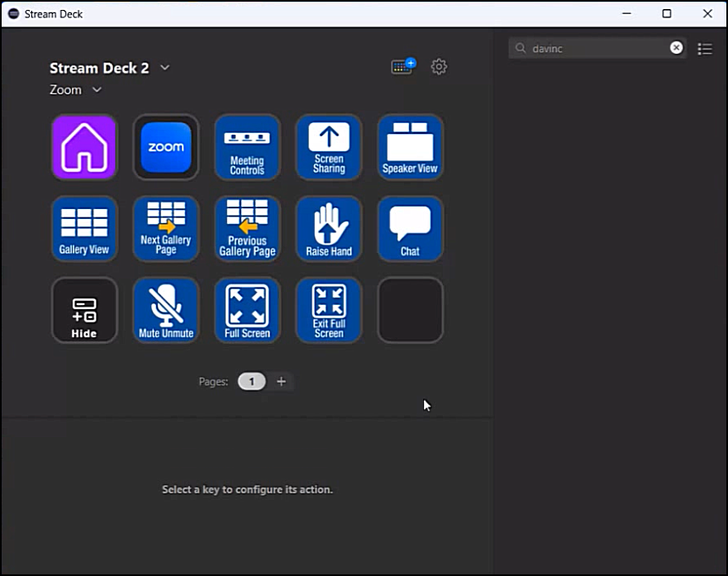Screen dimensions: 728x576
Task: Select the Screen Sharing key
Action: [329, 147]
